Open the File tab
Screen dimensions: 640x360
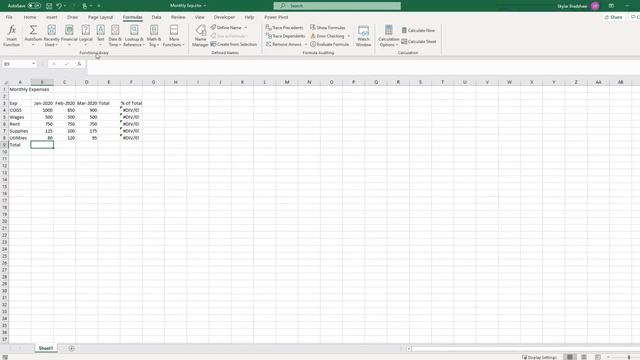[x=9, y=17]
